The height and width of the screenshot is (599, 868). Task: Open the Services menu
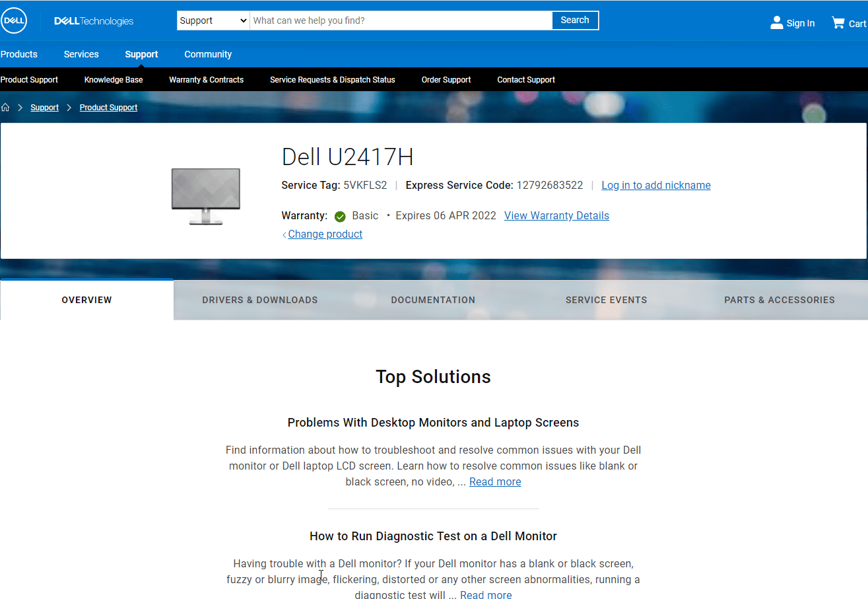tap(81, 54)
